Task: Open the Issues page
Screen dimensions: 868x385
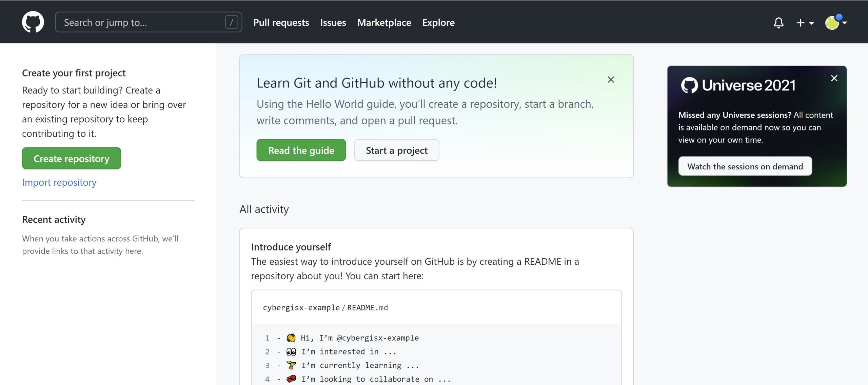Action: (333, 23)
